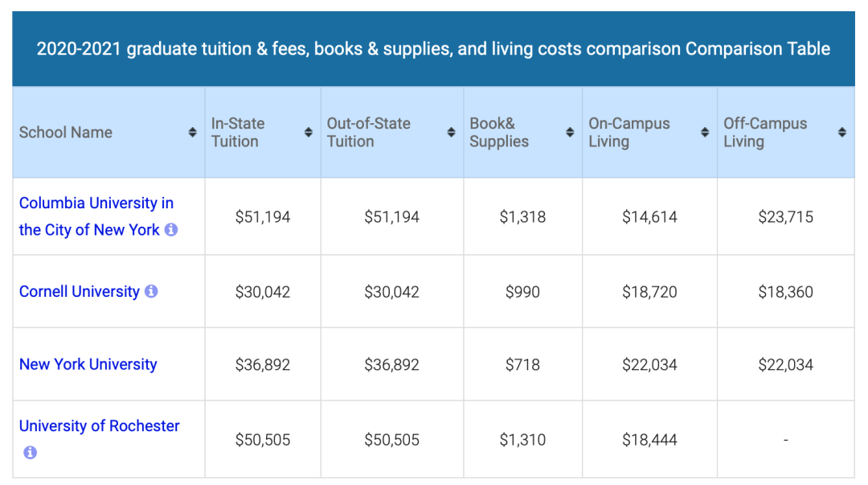Select Cornell's $990 books cell
This screenshot has height=485, width=868.
(x=522, y=291)
